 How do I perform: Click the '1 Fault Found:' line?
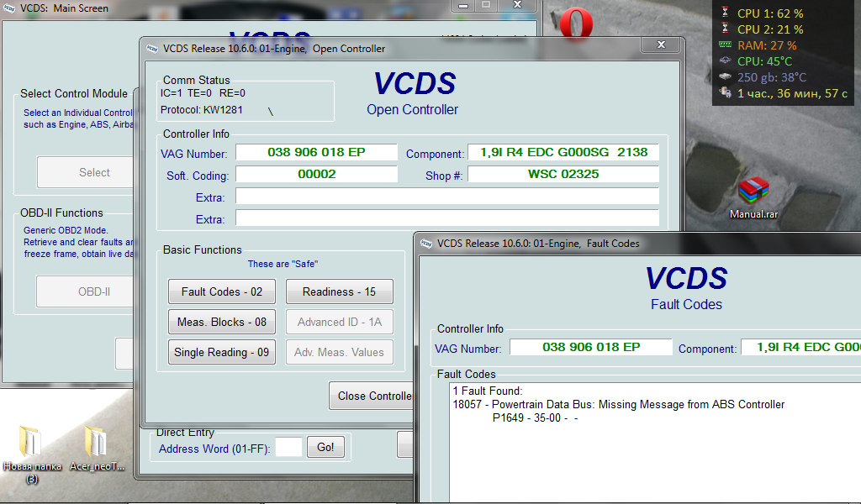pos(488,391)
